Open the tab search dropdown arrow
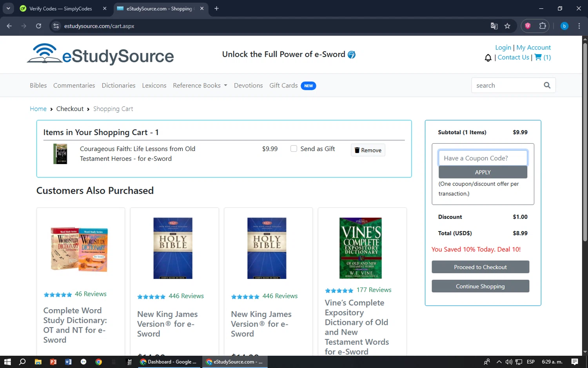Screen dimensions: 588x368 click(8, 8)
